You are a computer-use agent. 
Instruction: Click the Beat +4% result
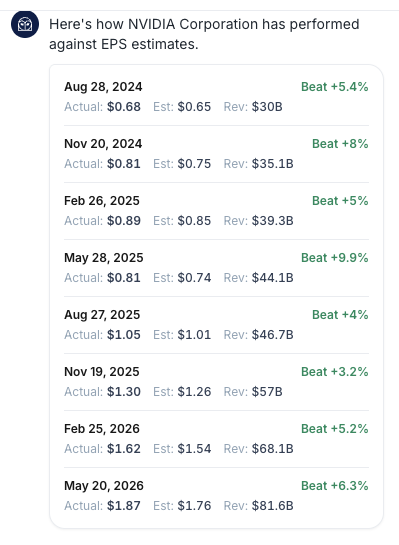click(x=340, y=315)
